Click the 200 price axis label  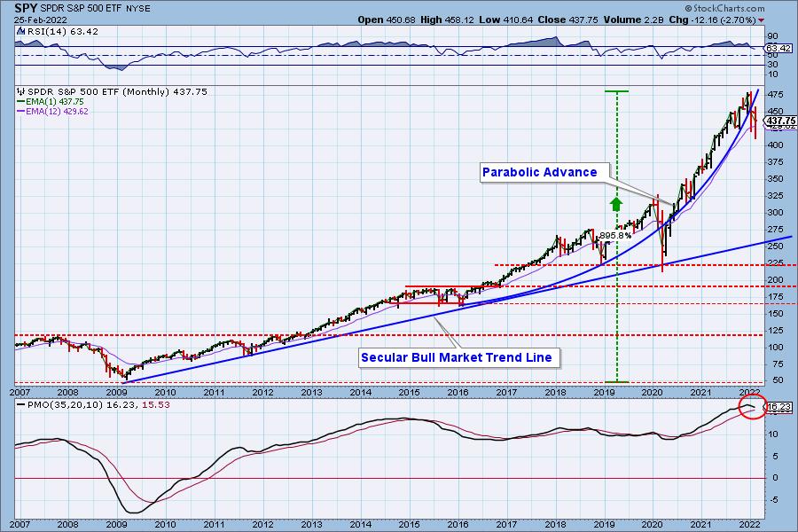[x=775, y=280]
